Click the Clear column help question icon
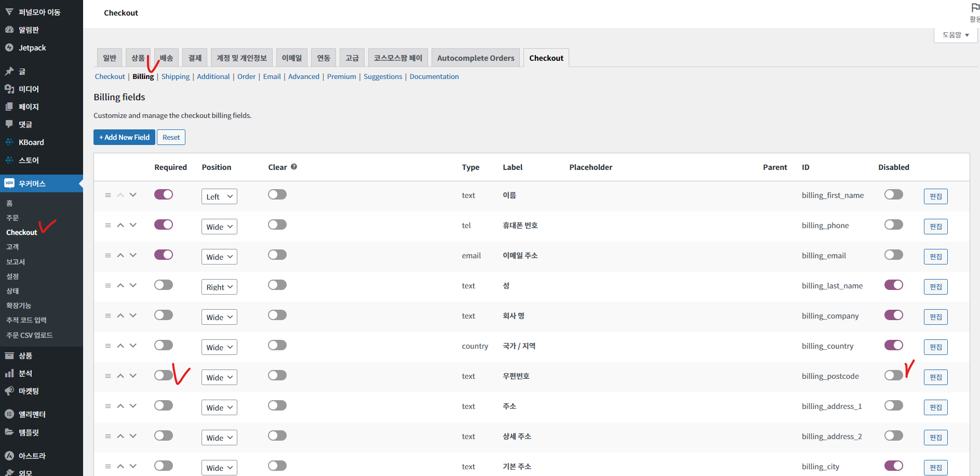The height and width of the screenshot is (476, 980). tap(294, 167)
